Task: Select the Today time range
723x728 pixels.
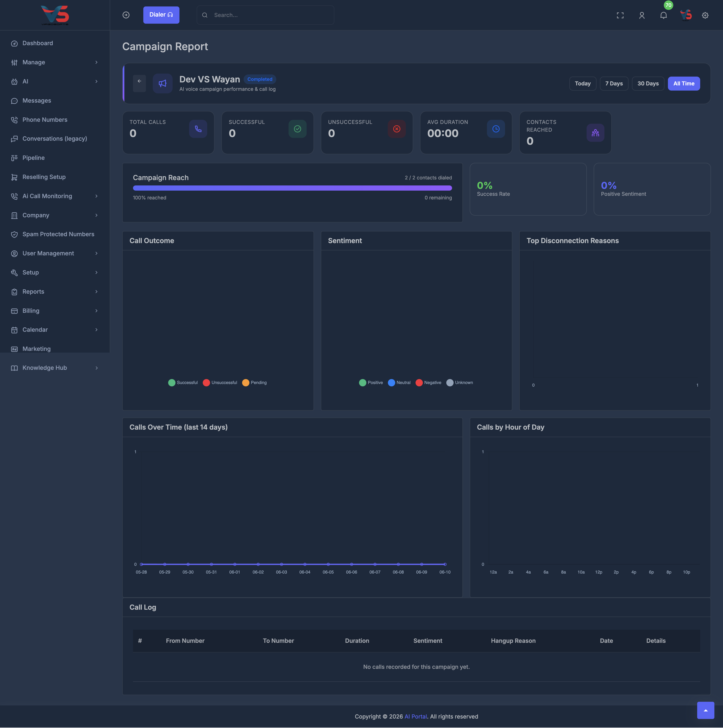Action: click(582, 84)
